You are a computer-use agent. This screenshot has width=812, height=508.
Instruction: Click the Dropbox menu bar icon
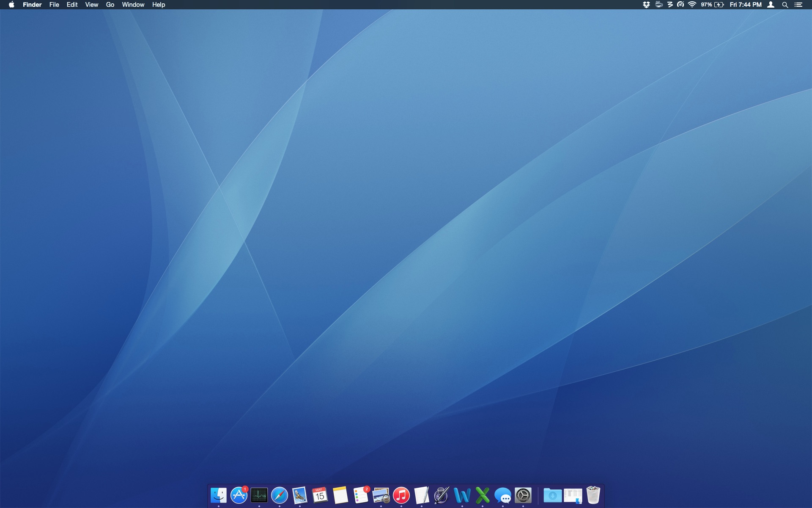646,5
